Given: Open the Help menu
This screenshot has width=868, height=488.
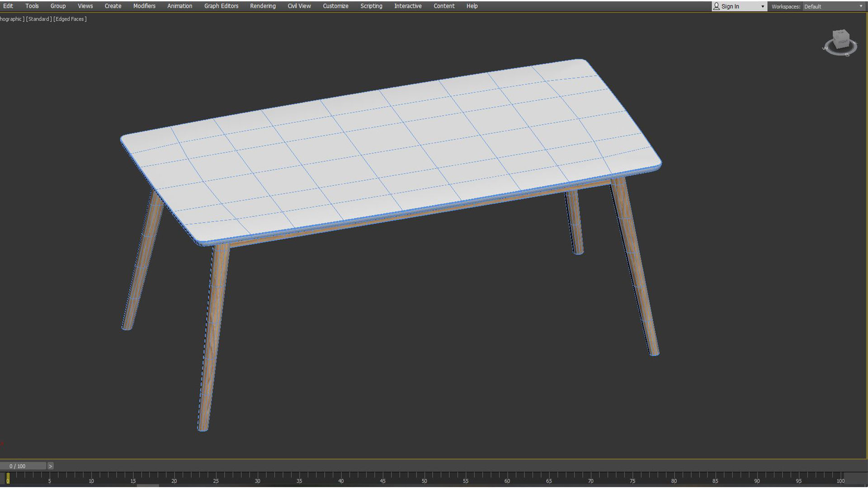Looking at the screenshot, I should [472, 6].
